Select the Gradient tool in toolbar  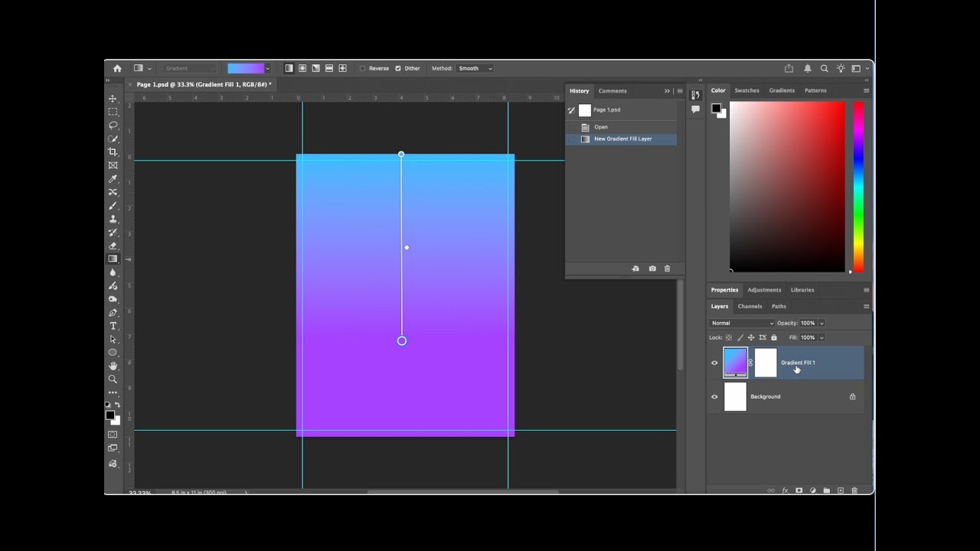tap(113, 259)
